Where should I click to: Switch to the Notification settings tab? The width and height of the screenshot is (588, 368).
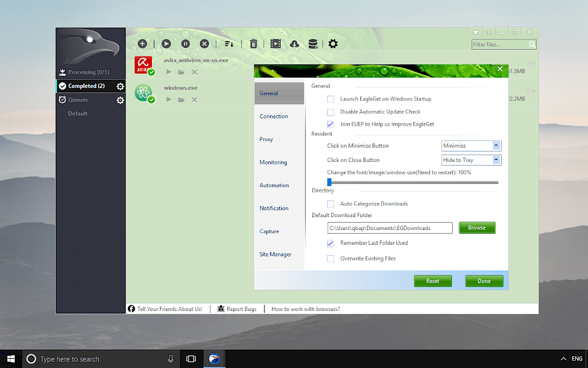(279, 209)
